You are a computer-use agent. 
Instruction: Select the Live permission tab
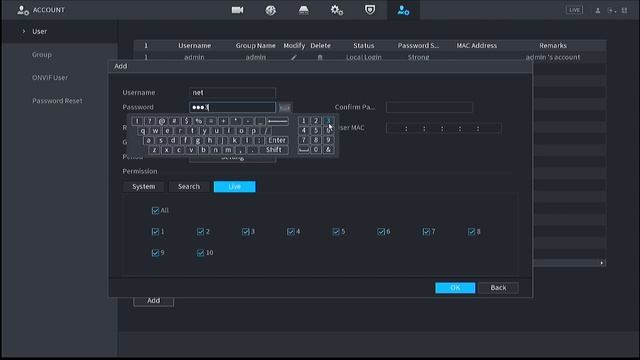pos(235,187)
